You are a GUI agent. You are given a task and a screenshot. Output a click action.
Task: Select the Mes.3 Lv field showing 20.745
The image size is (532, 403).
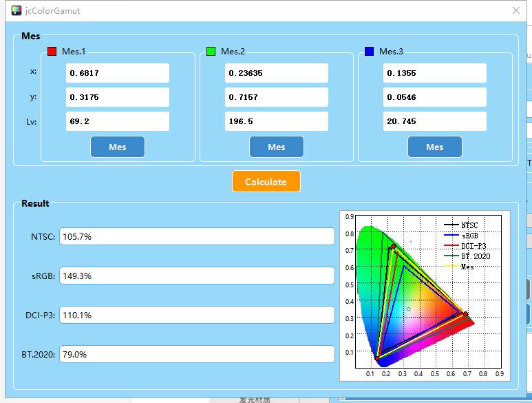coord(434,121)
